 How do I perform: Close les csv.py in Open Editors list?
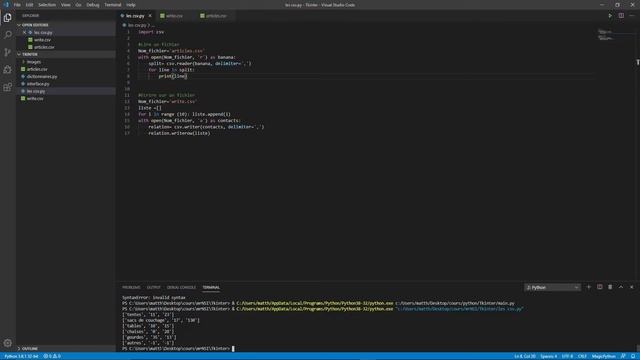tap(24, 32)
